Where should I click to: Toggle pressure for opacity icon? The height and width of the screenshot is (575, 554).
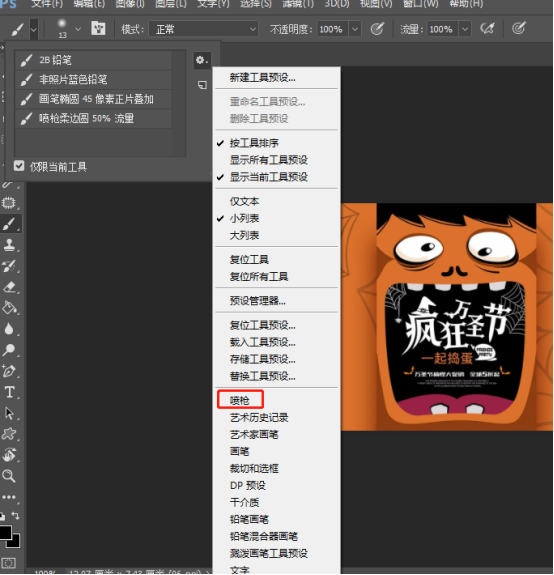click(x=377, y=29)
